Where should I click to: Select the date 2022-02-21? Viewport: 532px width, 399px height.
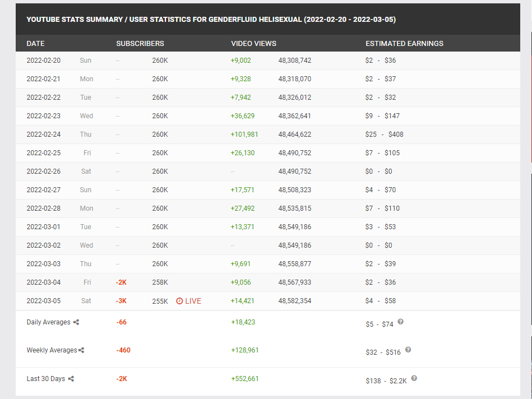click(44, 78)
